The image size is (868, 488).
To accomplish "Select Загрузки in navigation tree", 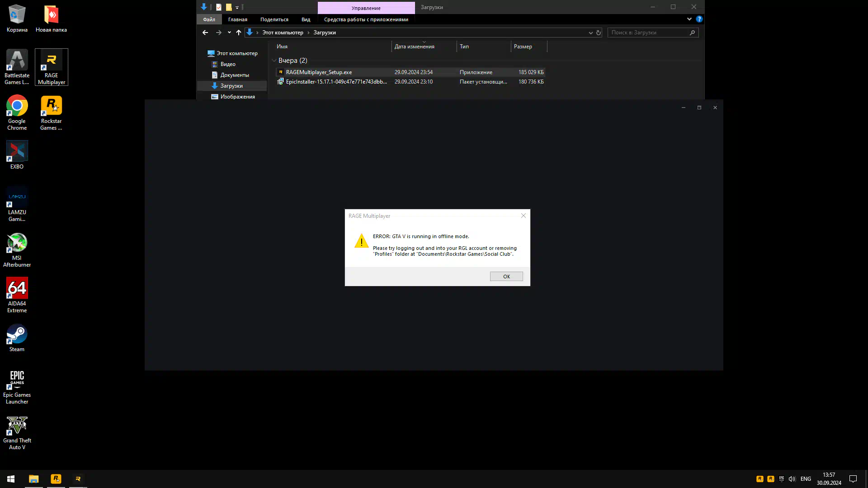I will (x=232, y=86).
